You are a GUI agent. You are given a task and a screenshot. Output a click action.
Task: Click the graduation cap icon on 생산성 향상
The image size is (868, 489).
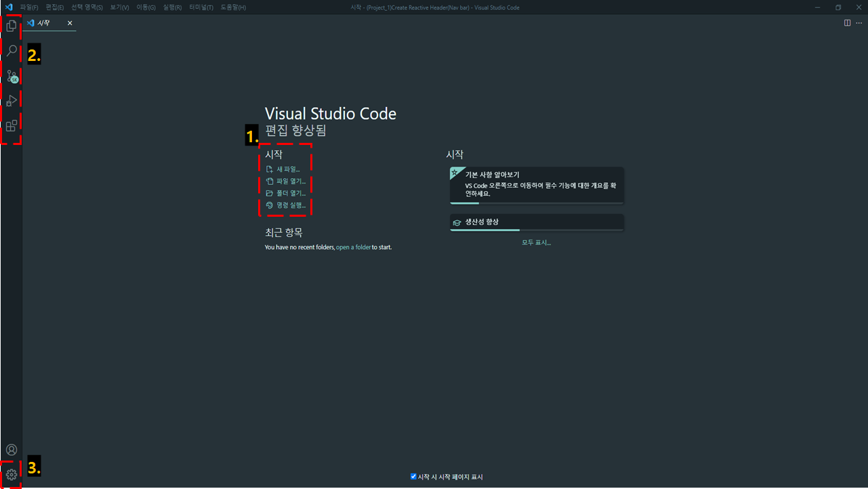(x=458, y=222)
